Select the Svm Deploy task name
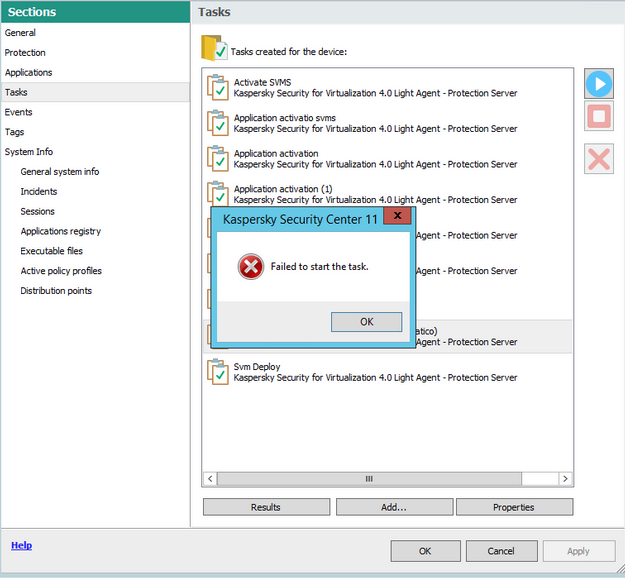625x578 pixels. click(x=257, y=367)
